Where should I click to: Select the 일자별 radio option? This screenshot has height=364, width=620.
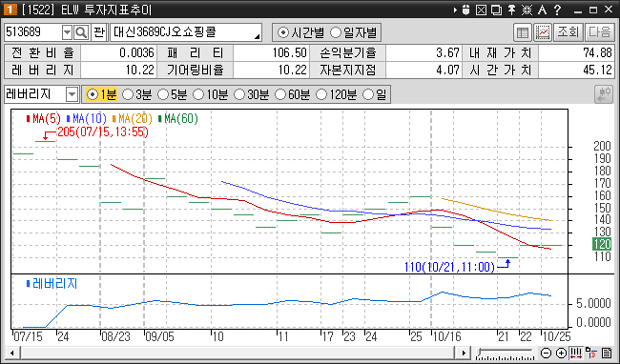pos(354,32)
